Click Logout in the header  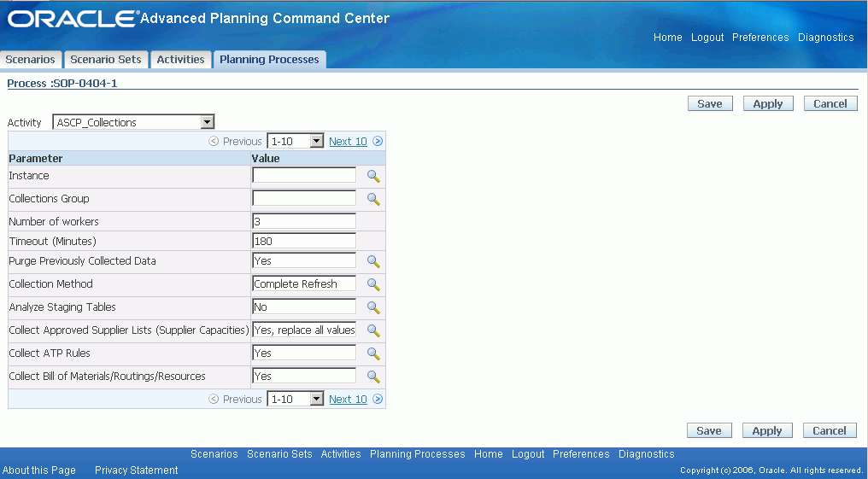(707, 37)
